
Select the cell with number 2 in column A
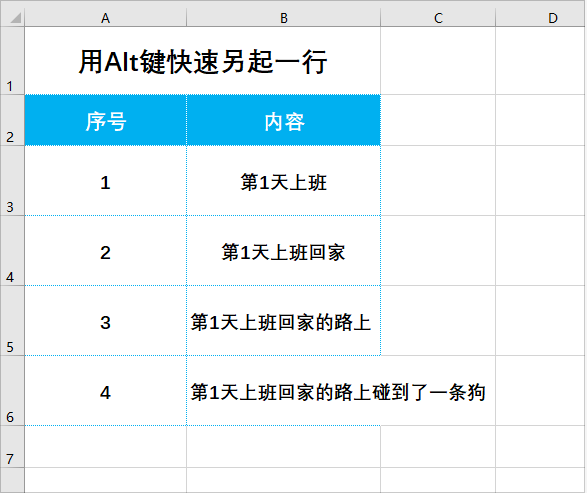coord(106,250)
